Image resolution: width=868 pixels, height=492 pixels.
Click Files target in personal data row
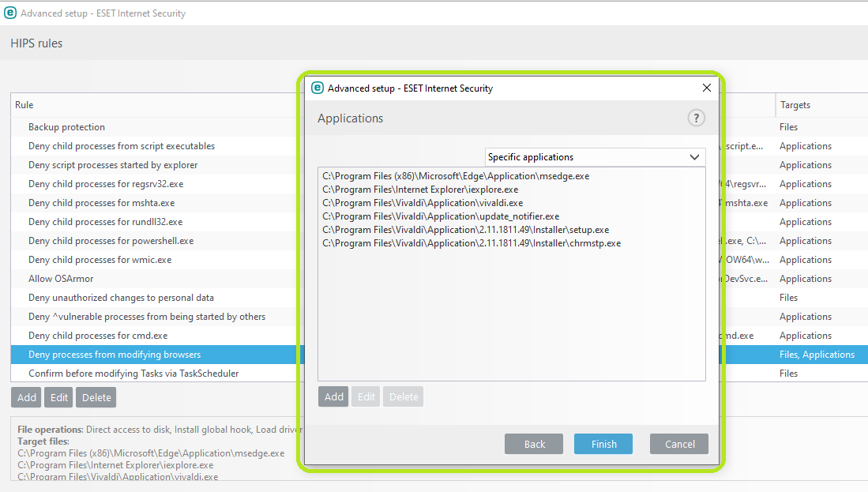tap(788, 298)
